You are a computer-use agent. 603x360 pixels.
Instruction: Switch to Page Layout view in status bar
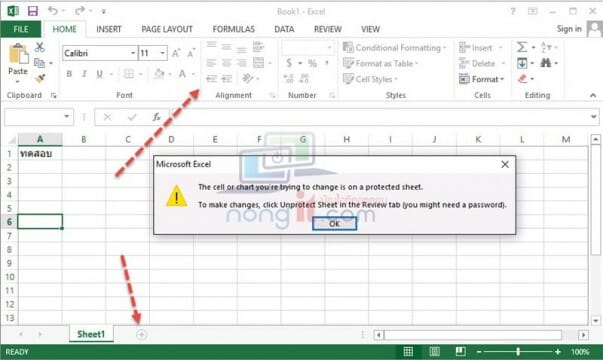pos(434,352)
